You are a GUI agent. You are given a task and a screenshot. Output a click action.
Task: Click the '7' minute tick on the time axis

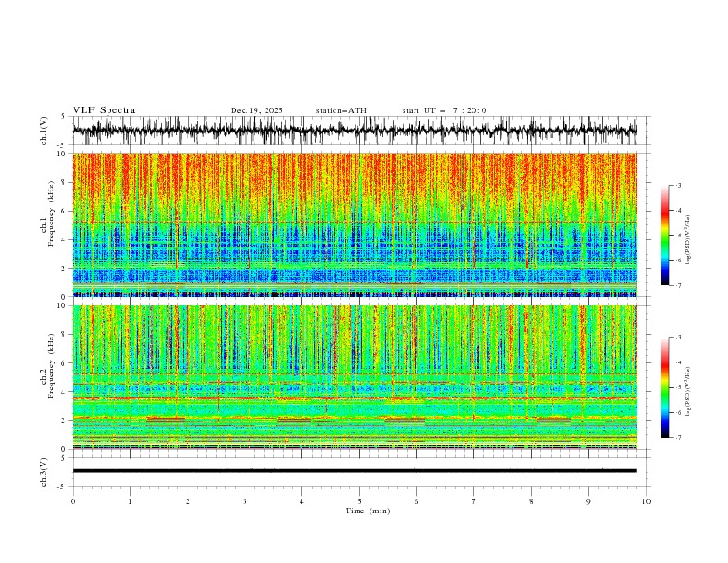(x=474, y=501)
